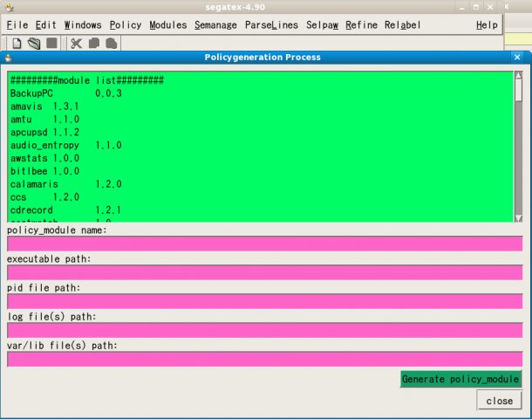Viewport: 532px width, 419px height.
Task: Minimize the segatex-4.90 main window
Action: [x=461, y=7]
